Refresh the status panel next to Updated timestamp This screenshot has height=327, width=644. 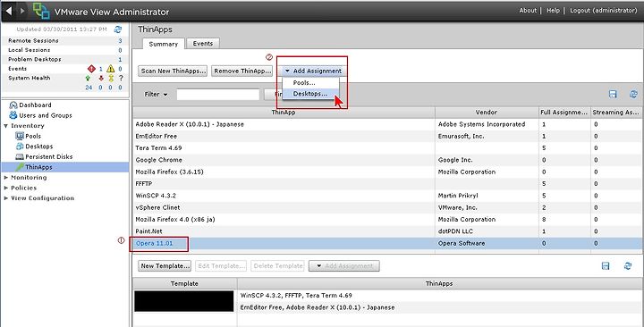118,29
